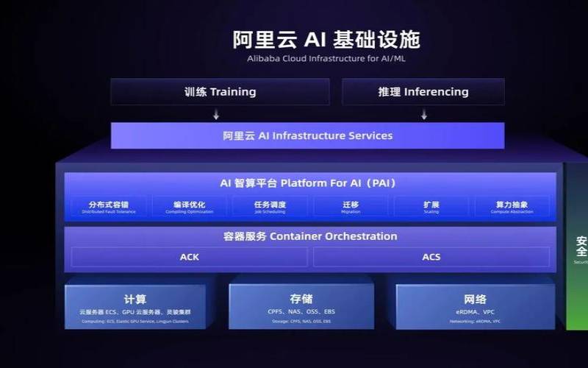Click text 云服务器 ECS、GPU 云服务器、灵骏集群

[135, 312]
